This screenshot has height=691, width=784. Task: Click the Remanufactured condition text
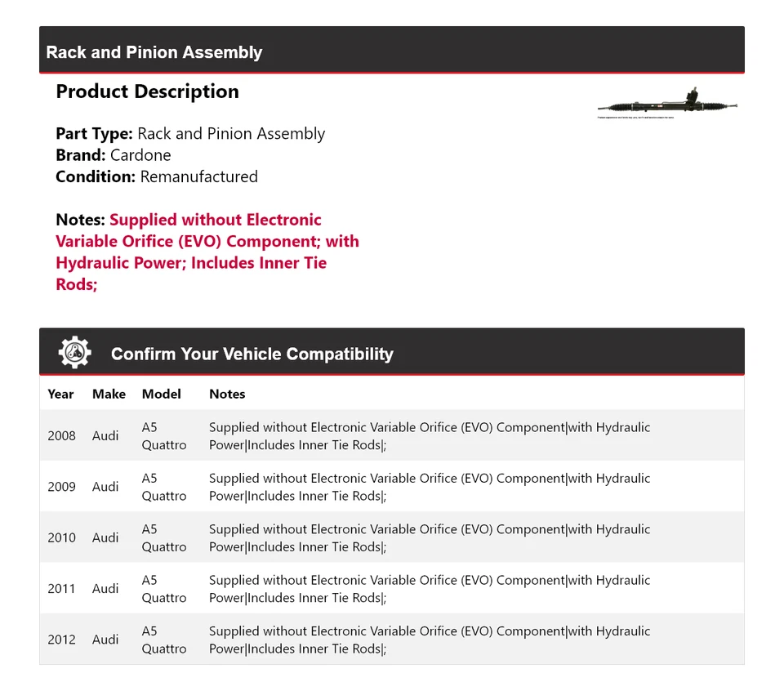pyautogui.click(x=198, y=176)
